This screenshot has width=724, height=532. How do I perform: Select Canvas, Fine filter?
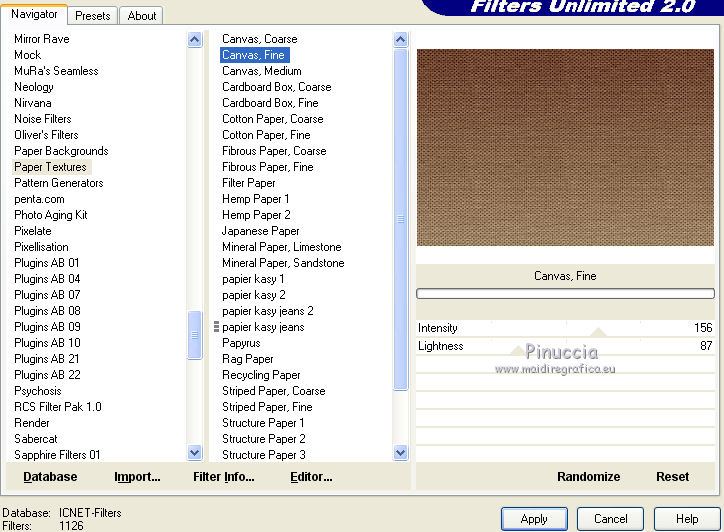(x=255, y=55)
